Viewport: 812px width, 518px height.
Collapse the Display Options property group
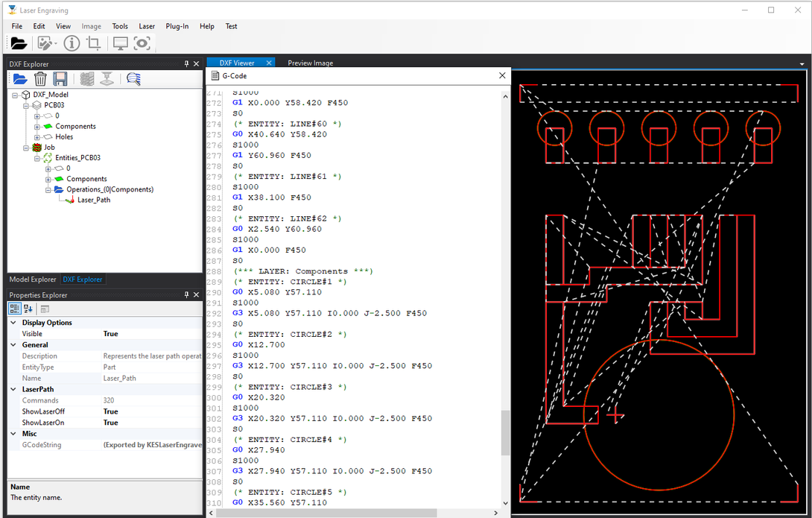[x=14, y=323]
